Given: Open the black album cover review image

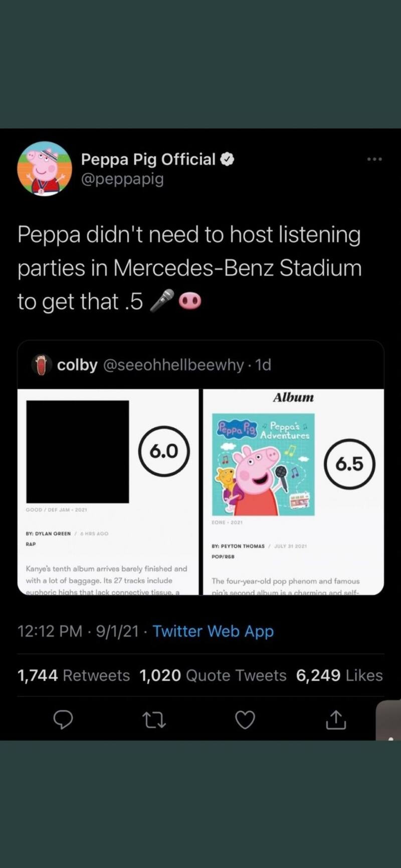Looking at the screenshot, I should click(x=78, y=451).
